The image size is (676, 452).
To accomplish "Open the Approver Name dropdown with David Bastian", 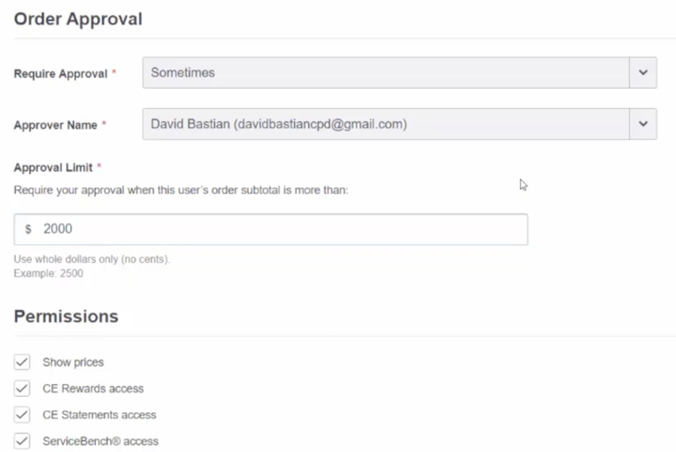I will 400,124.
